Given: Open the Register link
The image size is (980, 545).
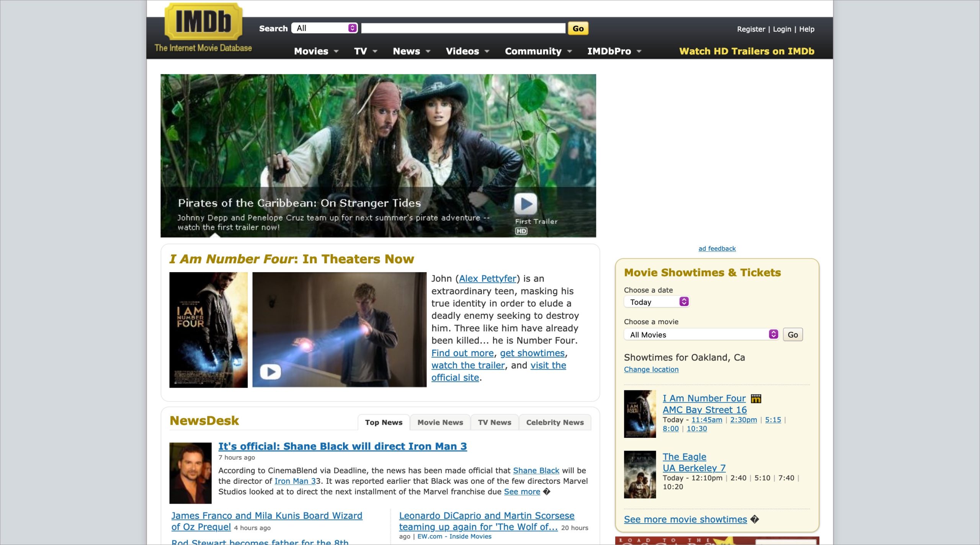Looking at the screenshot, I should 751,29.
